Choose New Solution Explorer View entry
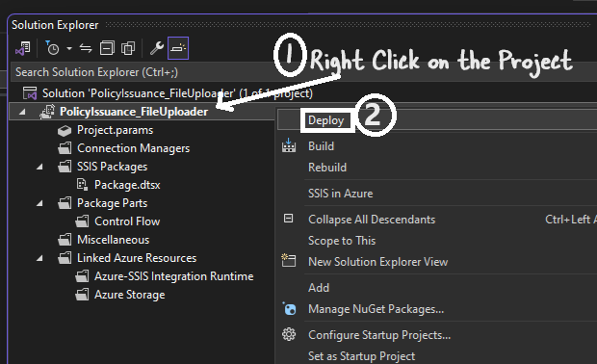 377,262
